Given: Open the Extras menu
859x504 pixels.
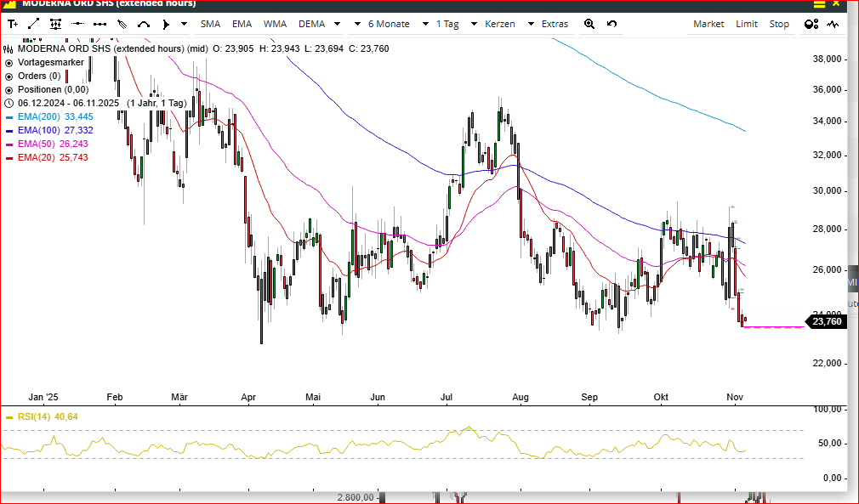Looking at the screenshot, I should (555, 24).
